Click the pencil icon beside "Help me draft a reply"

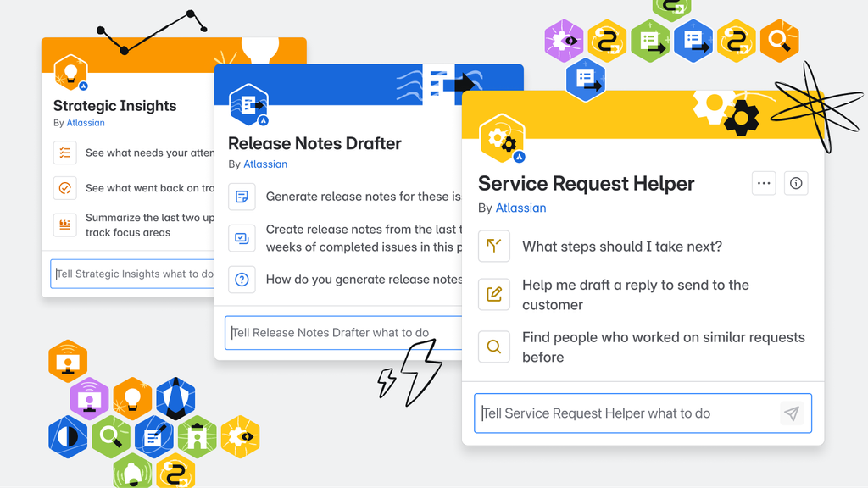tap(494, 294)
